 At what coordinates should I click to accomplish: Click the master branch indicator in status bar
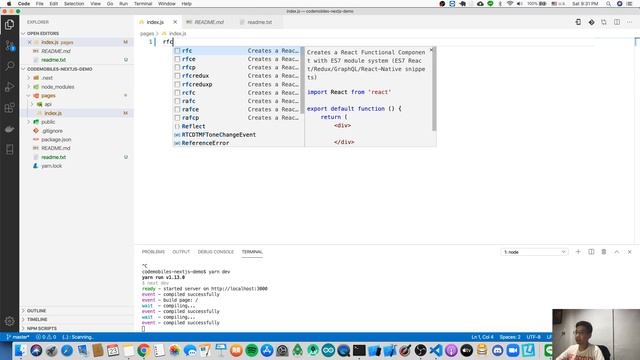pyautogui.click(x=18, y=337)
